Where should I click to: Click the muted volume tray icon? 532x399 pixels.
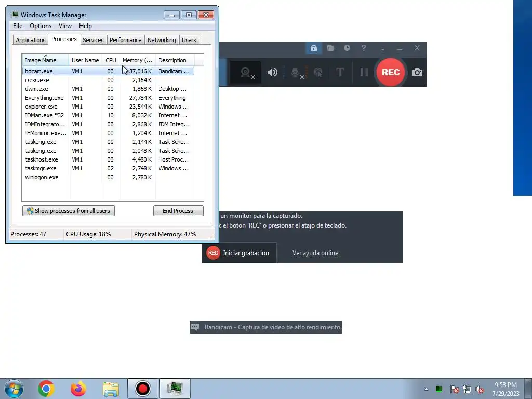pos(480,389)
